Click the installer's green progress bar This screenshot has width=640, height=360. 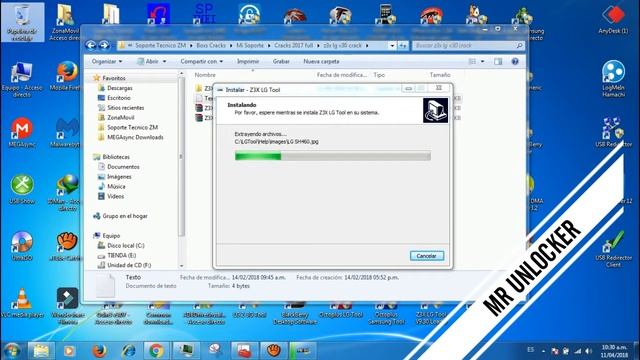pyautogui.click(x=333, y=156)
